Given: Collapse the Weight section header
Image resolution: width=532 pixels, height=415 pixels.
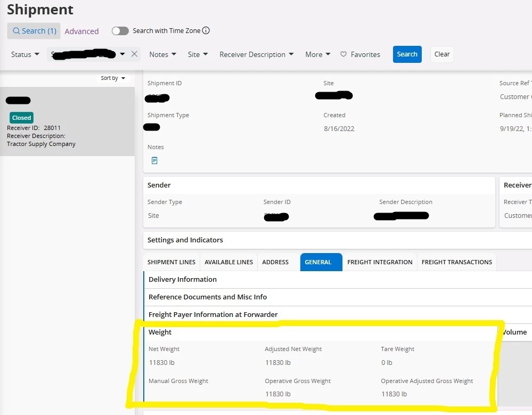Looking at the screenshot, I should 321,332.
